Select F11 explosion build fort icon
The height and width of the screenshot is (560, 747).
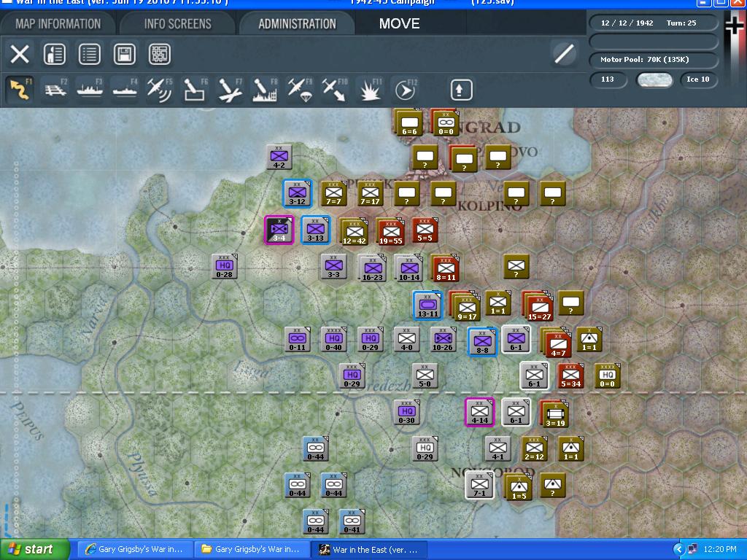pos(370,90)
